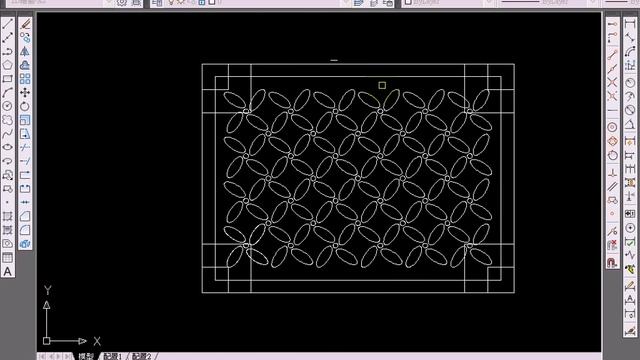Open the Hatch tool

pyautogui.click(x=7, y=216)
